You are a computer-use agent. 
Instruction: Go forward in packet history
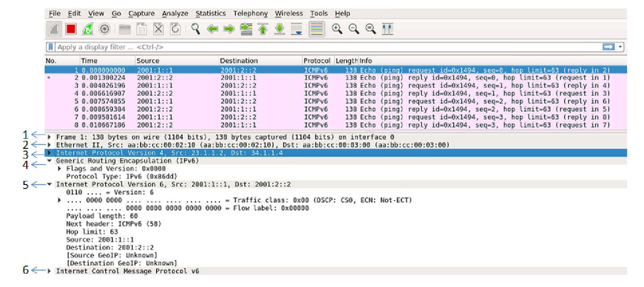tap(229, 29)
